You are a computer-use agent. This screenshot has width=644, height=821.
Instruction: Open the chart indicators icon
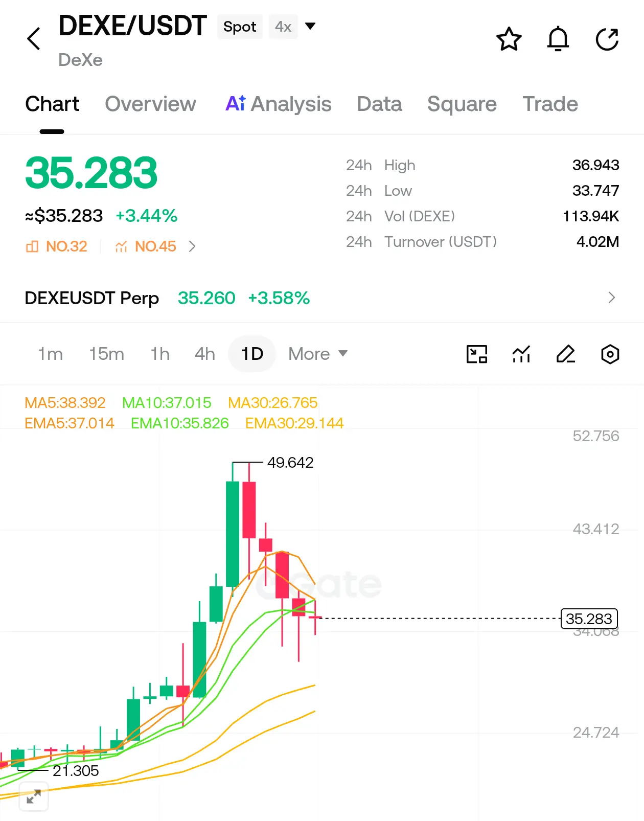point(521,354)
